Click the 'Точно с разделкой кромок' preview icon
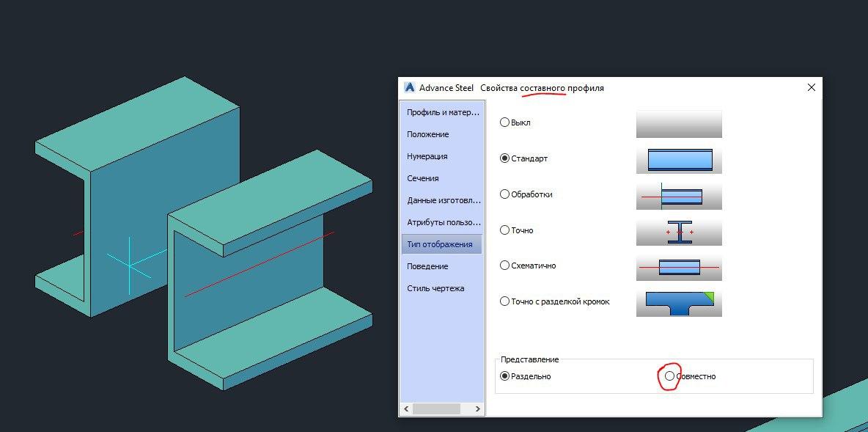Screen dimensions: 868x432 click(678, 302)
